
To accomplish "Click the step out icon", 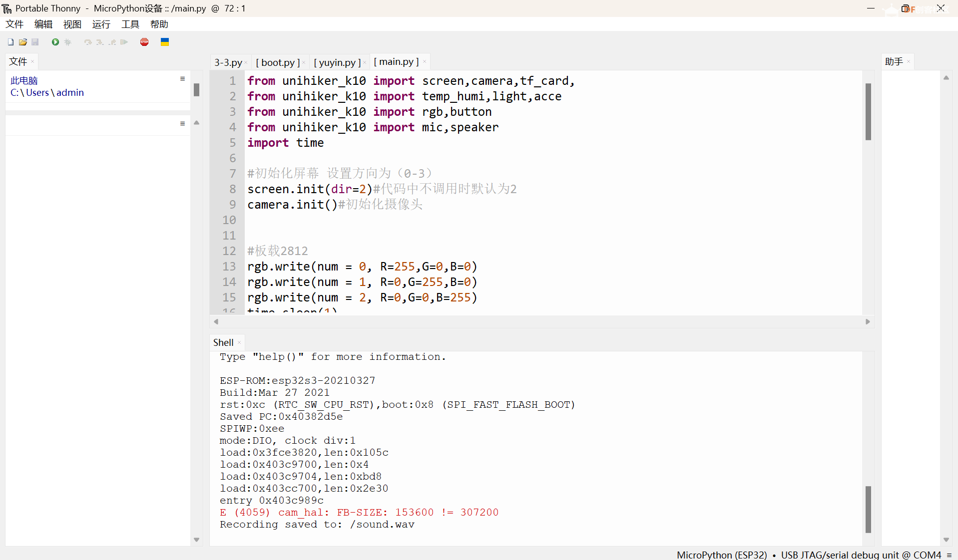I will pyautogui.click(x=112, y=42).
